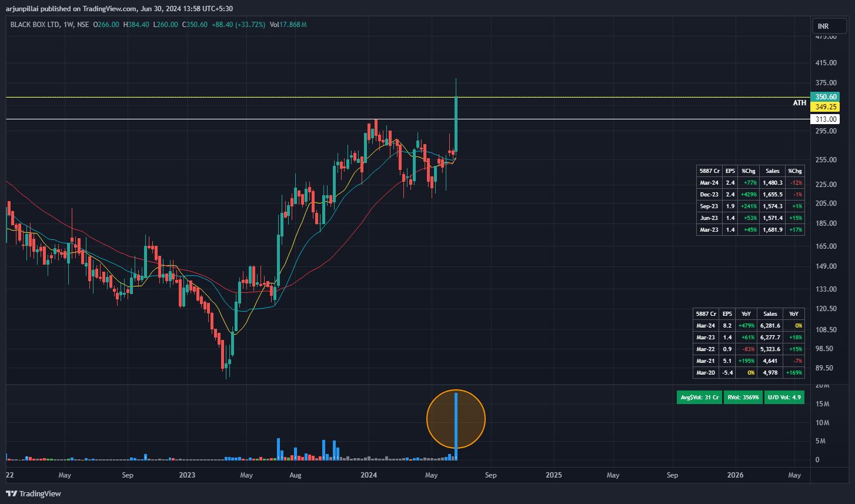Click the 1,681.9 sales cell
855x504 pixels.
click(x=773, y=230)
